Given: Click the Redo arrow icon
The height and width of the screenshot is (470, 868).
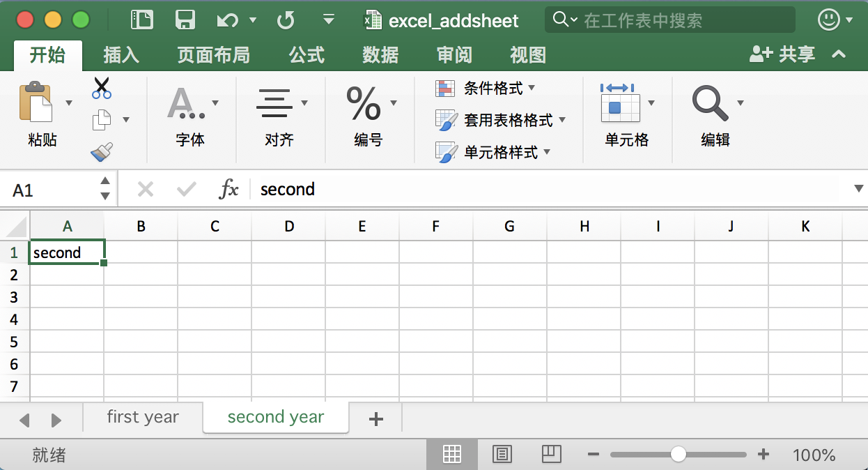Looking at the screenshot, I should 286,20.
